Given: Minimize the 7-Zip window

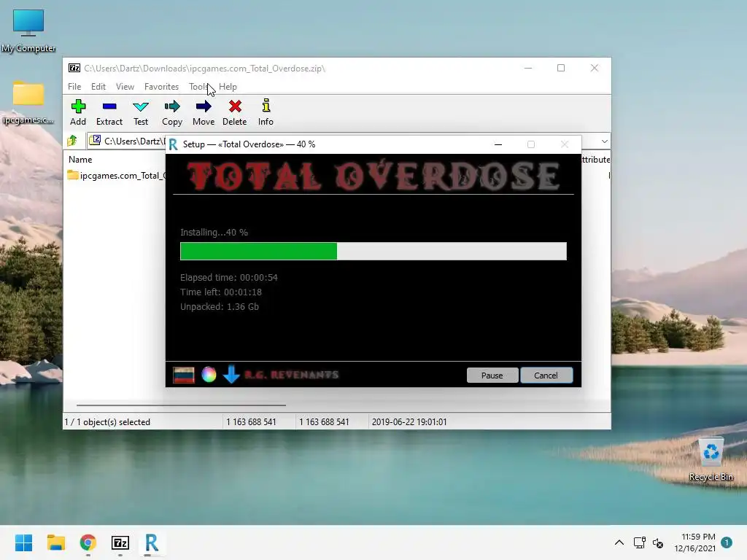Looking at the screenshot, I should pyautogui.click(x=528, y=68).
